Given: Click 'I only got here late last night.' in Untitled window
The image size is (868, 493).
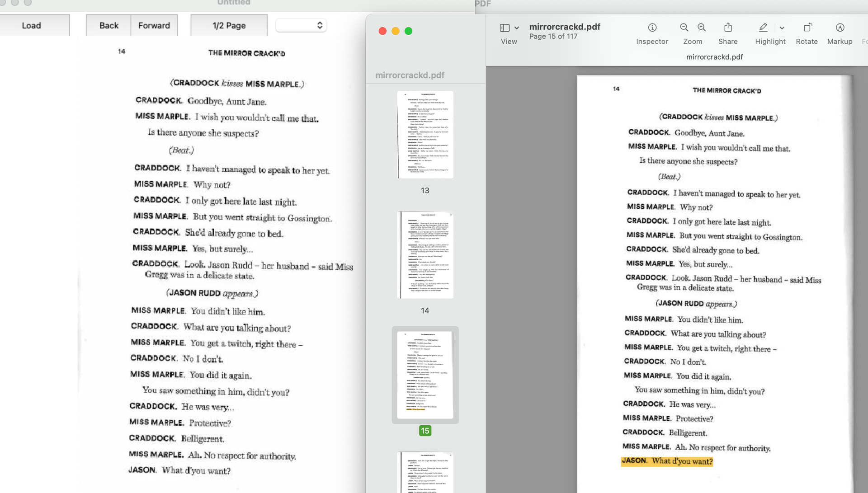Looking at the screenshot, I should [241, 201].
